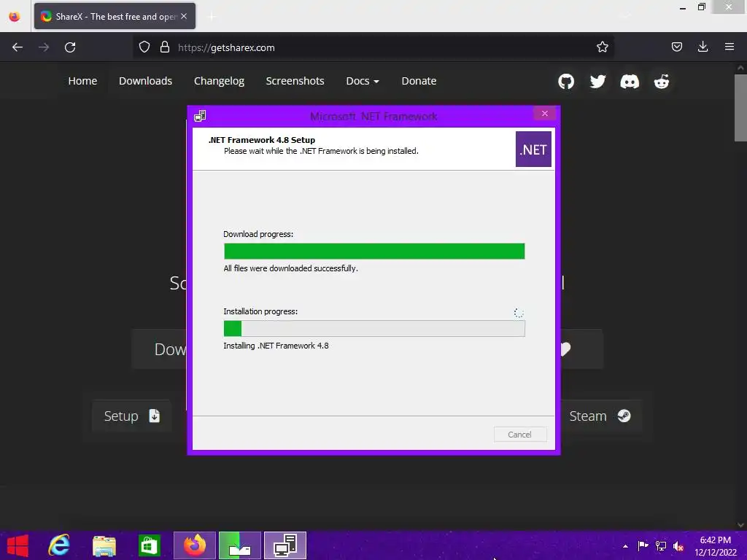Image resolution: width=747 pixels, height=560 pixels.
Task: Select the ShareX browser tab
Action: pos(115,16)
